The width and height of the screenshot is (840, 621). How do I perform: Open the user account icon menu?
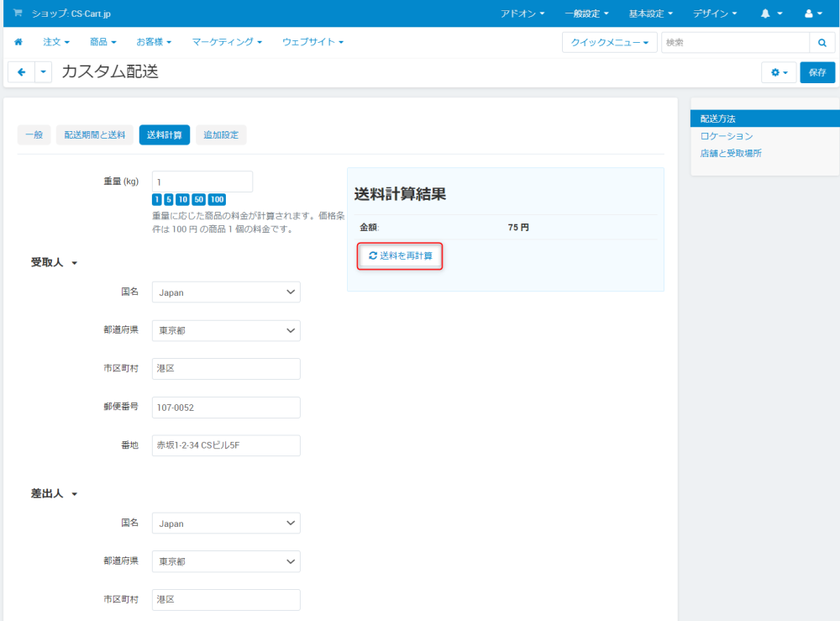click(813, 13)
